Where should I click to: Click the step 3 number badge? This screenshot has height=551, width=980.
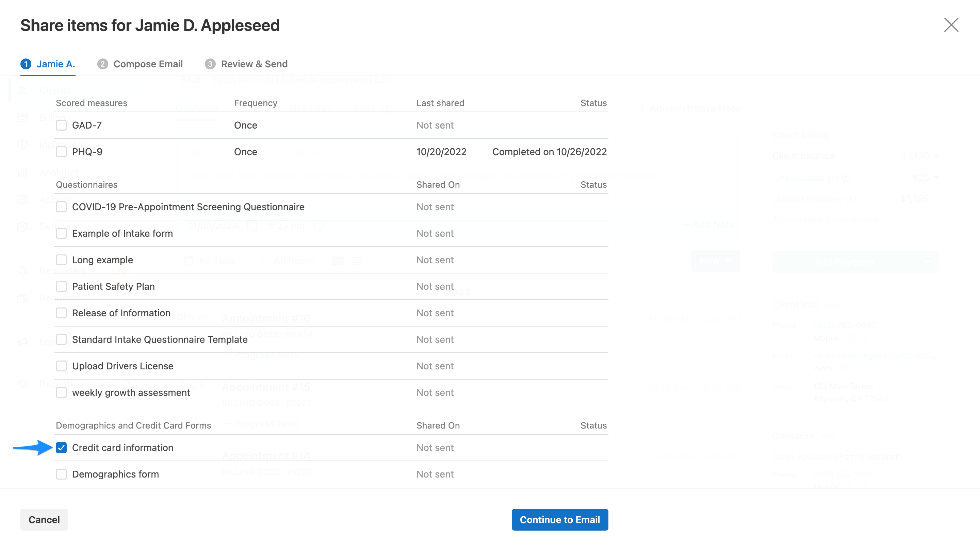210,64
